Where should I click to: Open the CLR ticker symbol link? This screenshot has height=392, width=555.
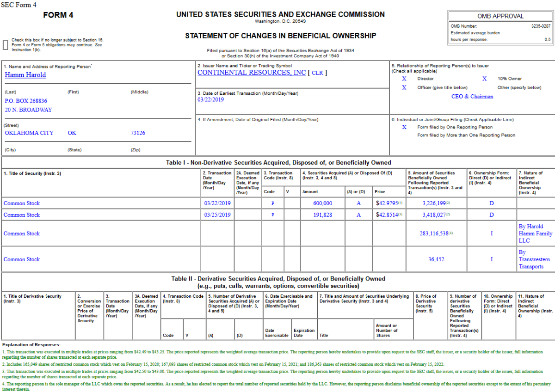318,73
